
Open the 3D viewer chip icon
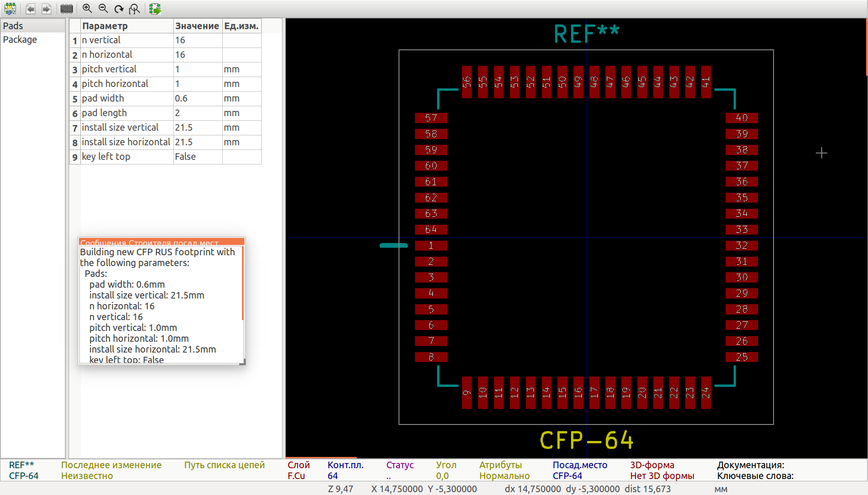pyautogui.click(x=67, y=8)
